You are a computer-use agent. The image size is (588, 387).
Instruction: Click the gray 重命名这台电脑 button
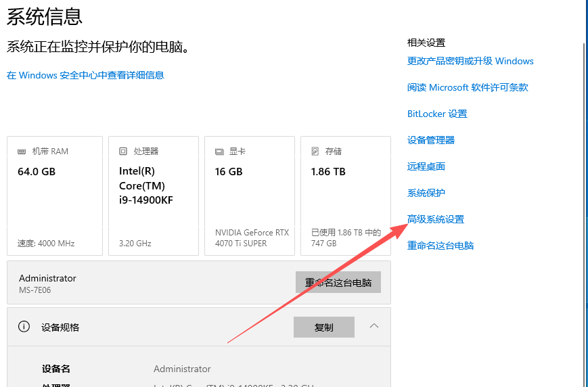pos(338,282)
